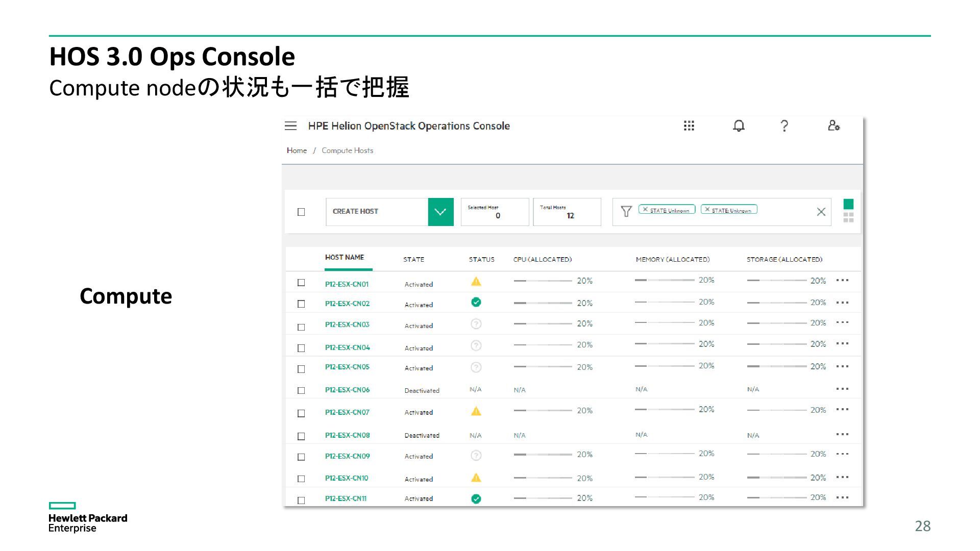Click the green OK status icon for P12-ESX-CN02
This screenshot has width=980, height=551.
click(476, 303)
